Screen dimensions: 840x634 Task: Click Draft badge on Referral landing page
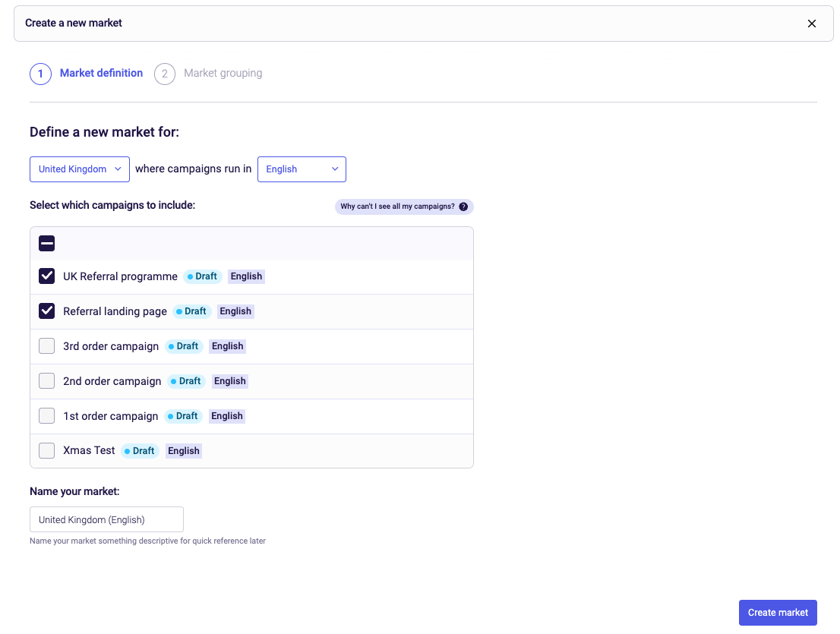192,311
